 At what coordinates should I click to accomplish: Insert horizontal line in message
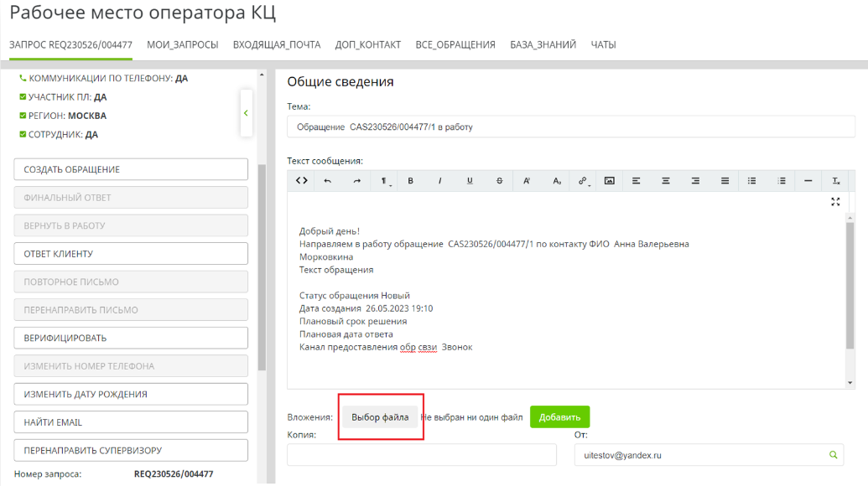[x=808, y=181]
